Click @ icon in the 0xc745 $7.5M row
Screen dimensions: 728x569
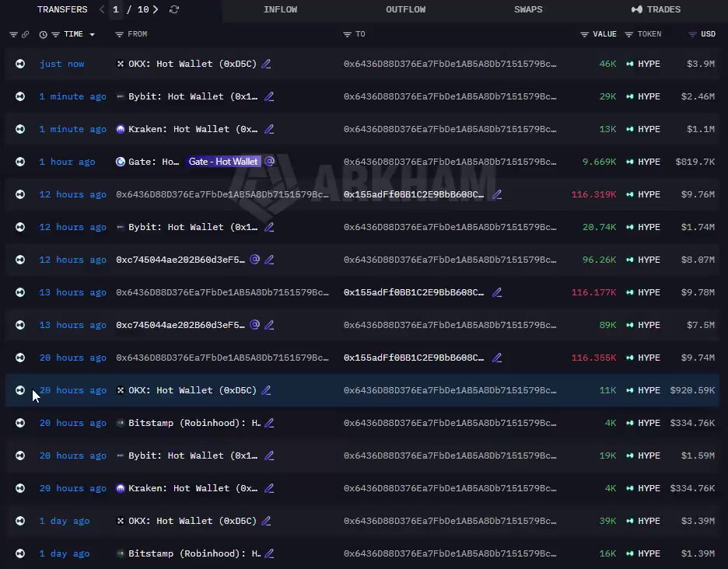(254, 324)
